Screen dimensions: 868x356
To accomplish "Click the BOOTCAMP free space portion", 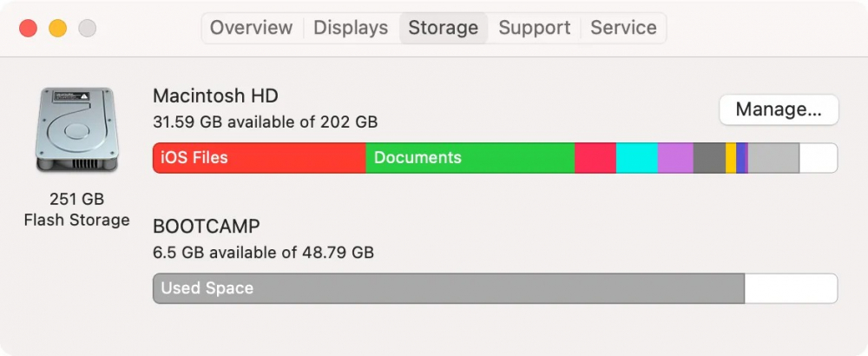I will click(x=790, y=288).
